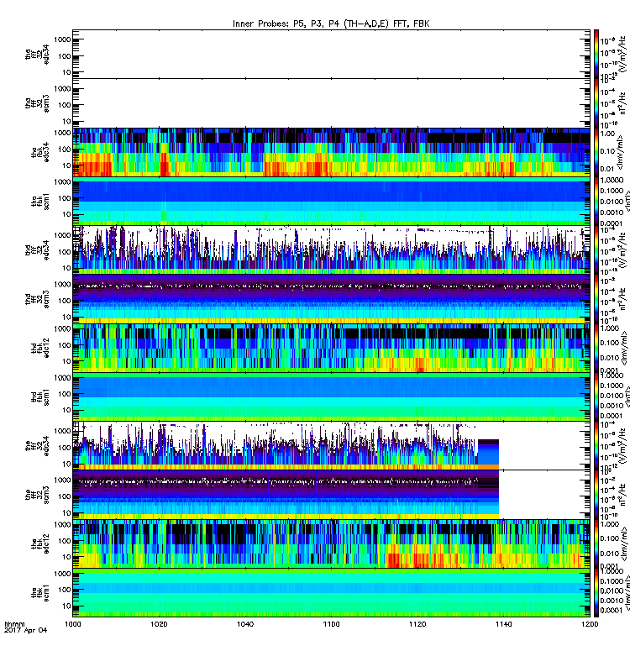The image size is (630, 672).
Task: Select the "tha fbk edc34" panel label
Action: [x=40, y=152]
